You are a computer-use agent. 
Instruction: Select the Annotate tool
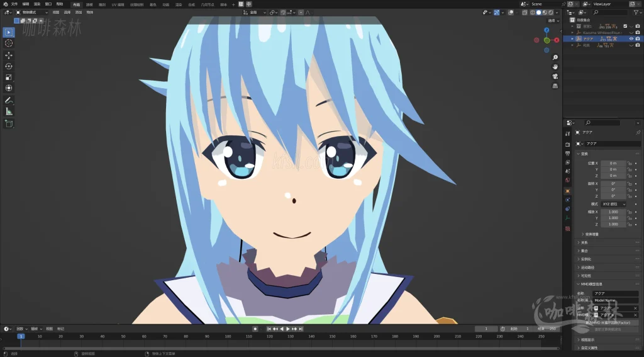9,100
